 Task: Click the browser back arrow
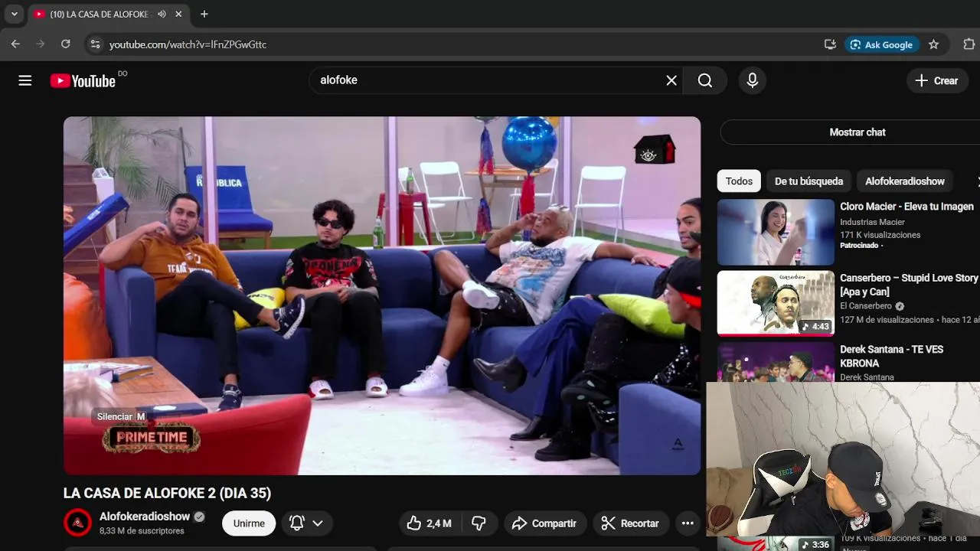pos(15,44)
